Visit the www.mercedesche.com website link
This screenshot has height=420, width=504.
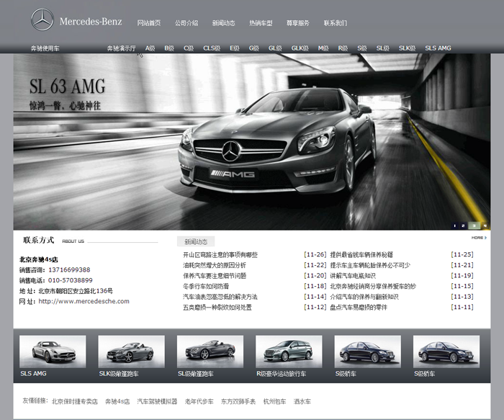pos(84,301)
